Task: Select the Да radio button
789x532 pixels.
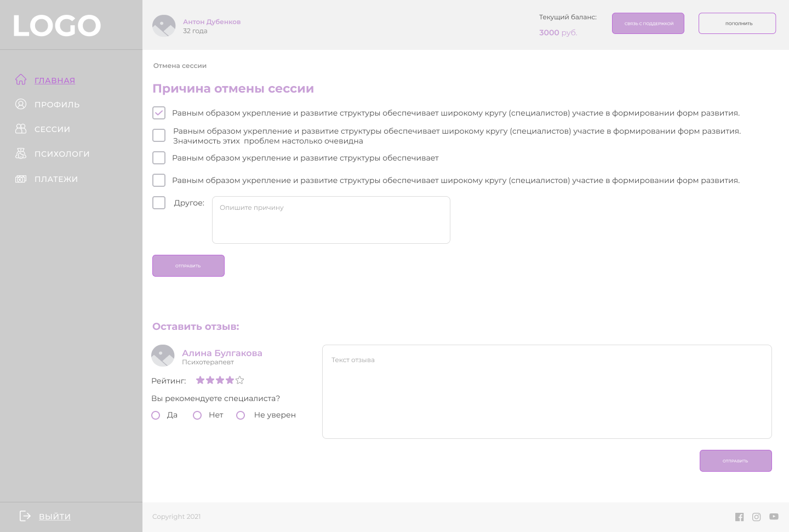Action: 156,415
